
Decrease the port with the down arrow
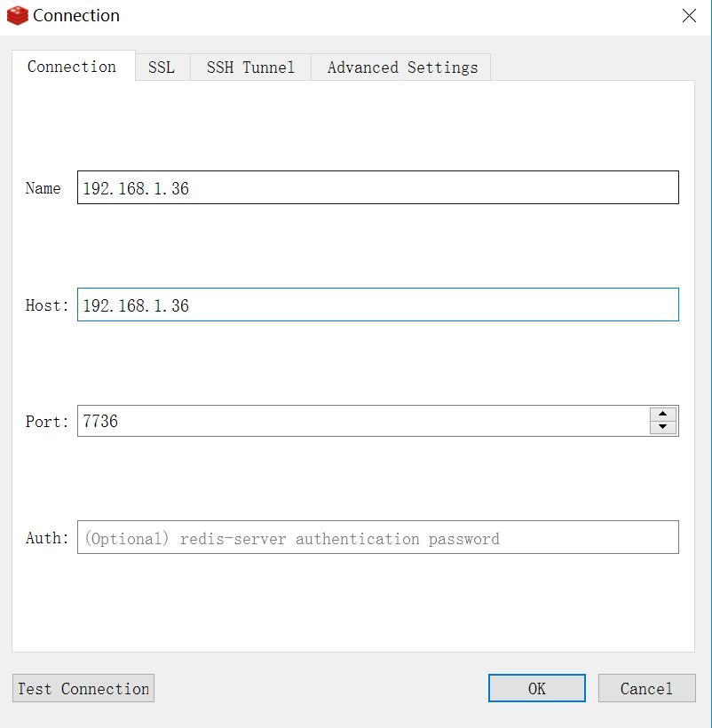(663, 428)
